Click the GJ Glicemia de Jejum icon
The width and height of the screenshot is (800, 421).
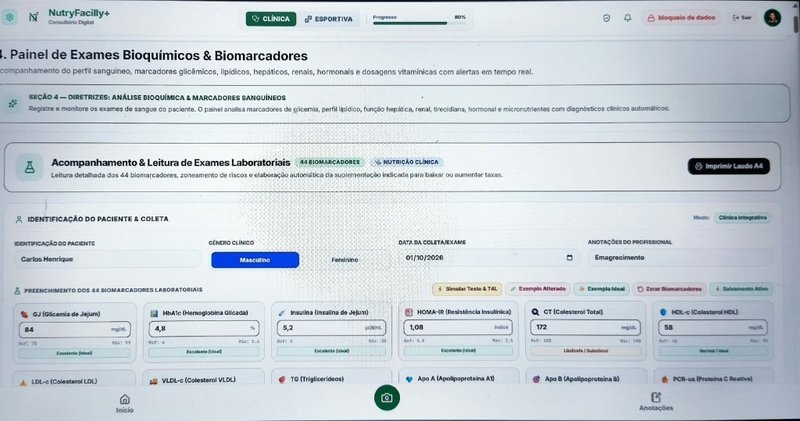24,314
